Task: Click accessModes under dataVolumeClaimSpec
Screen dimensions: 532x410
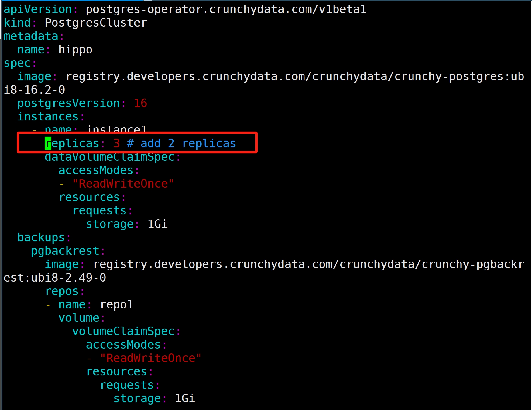Action: click(x=96, y=170)
